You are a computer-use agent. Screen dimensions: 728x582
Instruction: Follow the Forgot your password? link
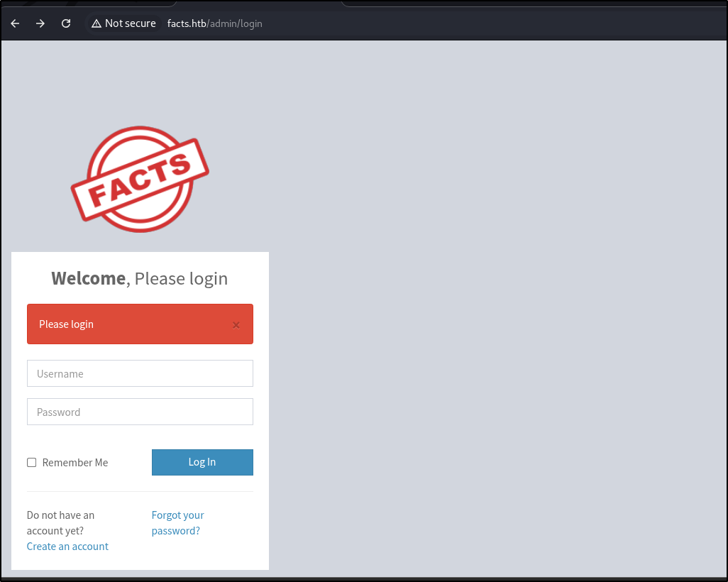coord(178,522)
